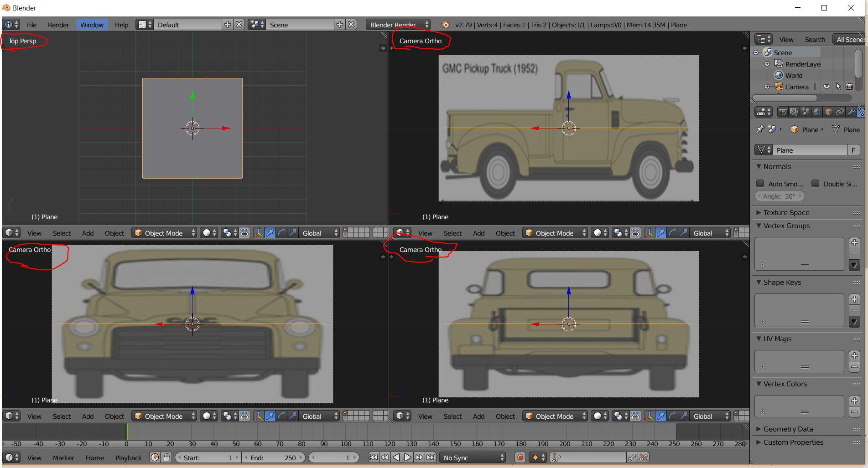The width and height of the screenshot is (868, 468).
Task: Adjust the Angle 30 degrees smoothing slider
Action: tap(780, 196)
